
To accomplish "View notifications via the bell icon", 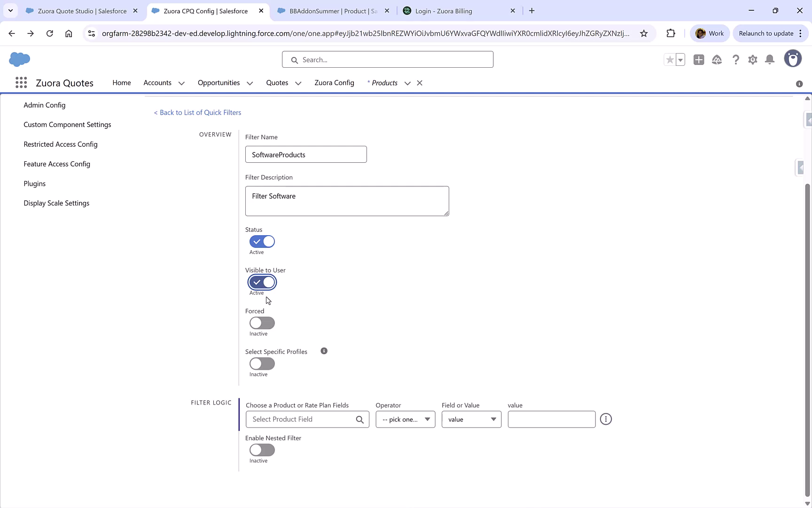I will point(770,60).
